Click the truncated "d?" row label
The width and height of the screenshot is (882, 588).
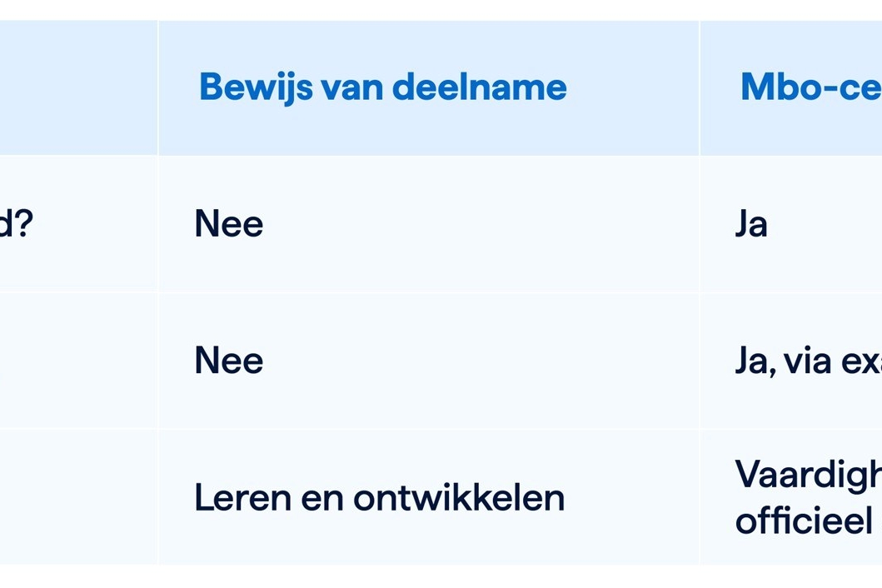point(16,224)
